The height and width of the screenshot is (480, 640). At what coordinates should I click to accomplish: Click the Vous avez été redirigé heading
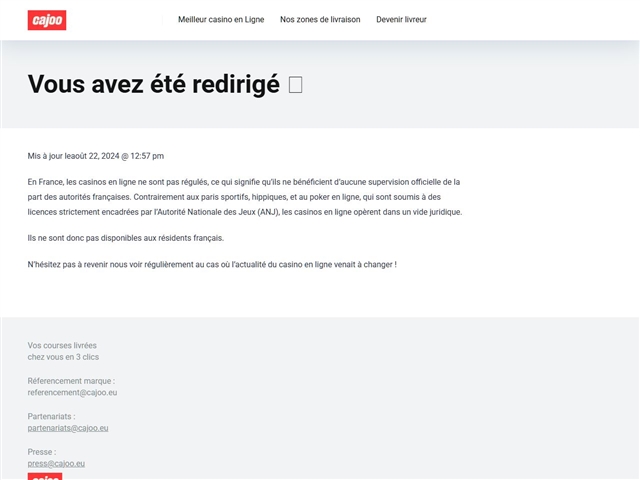click(x=153, y=85)
